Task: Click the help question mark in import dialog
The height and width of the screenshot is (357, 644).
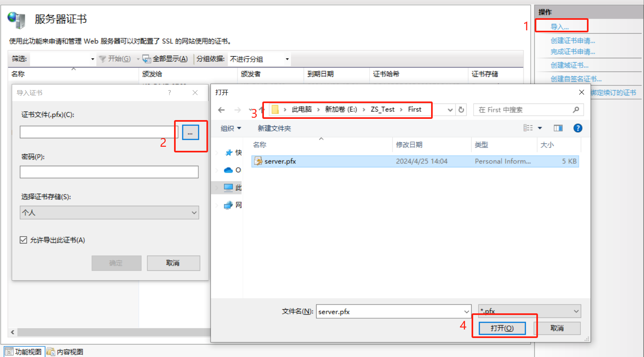Action: [x=170, y=93]
